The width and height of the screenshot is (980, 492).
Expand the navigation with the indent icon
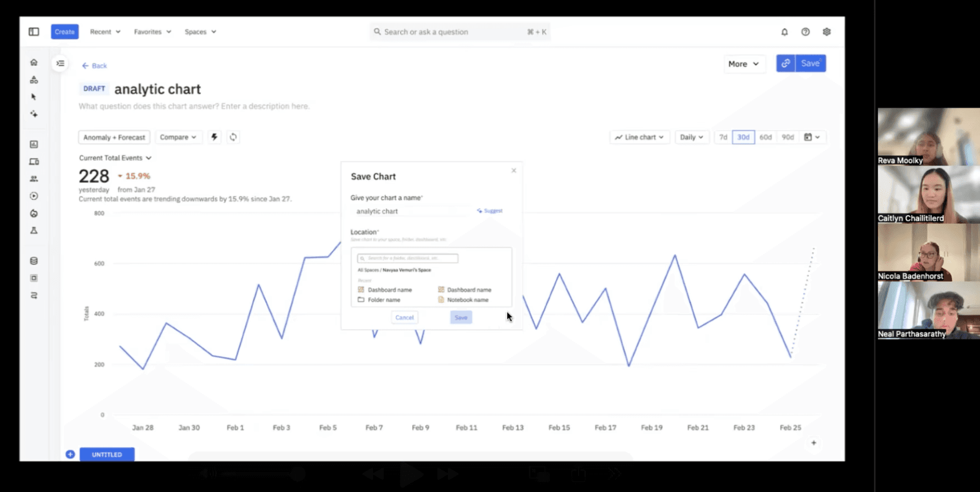[60, 63]
